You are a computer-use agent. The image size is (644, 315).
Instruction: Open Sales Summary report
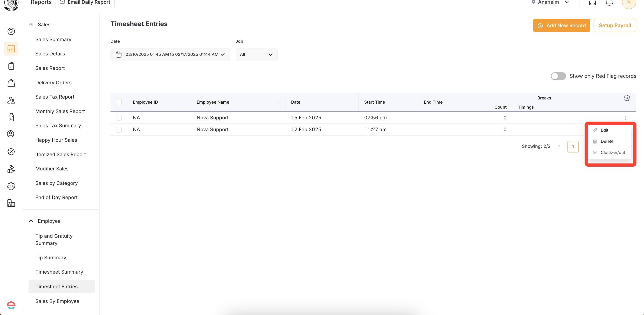53,39
